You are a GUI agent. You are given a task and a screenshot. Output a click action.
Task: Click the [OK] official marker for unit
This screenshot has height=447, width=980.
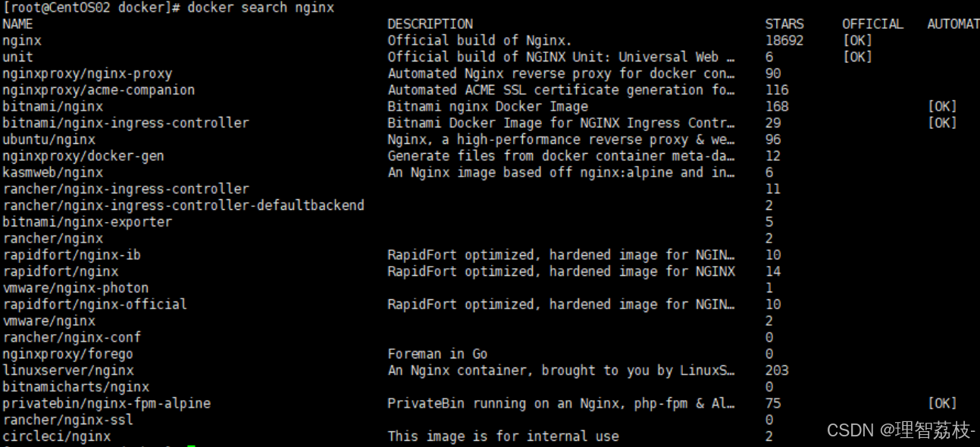[x=857, y=57]
